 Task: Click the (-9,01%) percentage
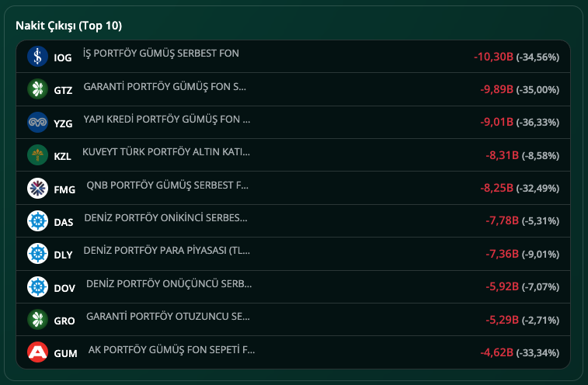coord(541,255)
